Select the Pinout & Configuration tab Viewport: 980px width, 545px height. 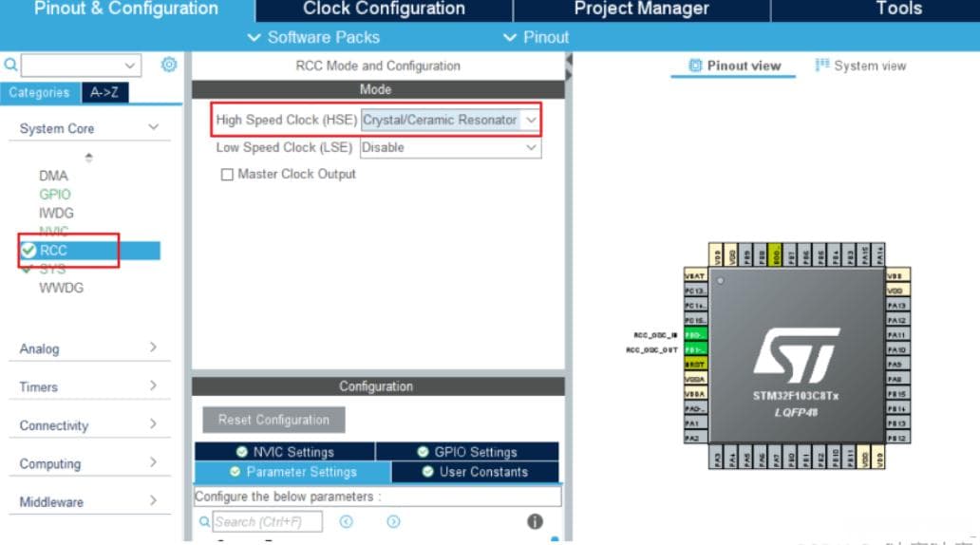point(126,10)
